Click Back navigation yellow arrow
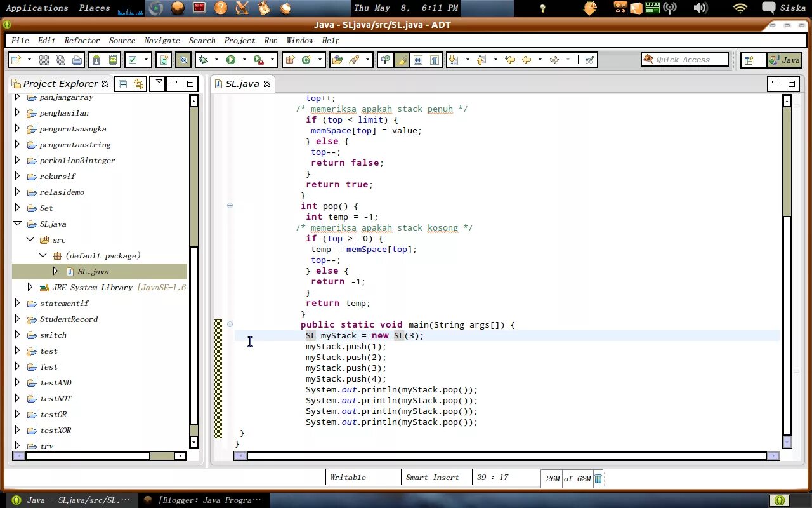 (526, 60)
